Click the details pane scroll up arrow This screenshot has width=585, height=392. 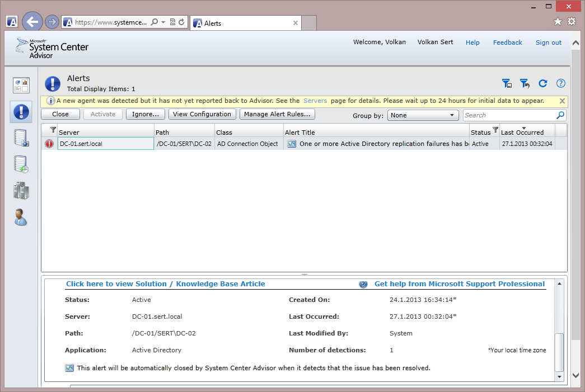559,284
